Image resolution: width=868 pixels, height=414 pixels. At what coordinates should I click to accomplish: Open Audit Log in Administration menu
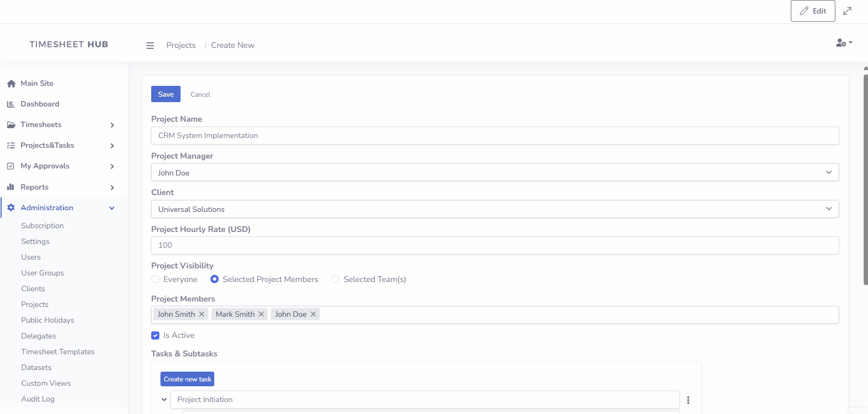pyautogui.click(x=38, y=399)
